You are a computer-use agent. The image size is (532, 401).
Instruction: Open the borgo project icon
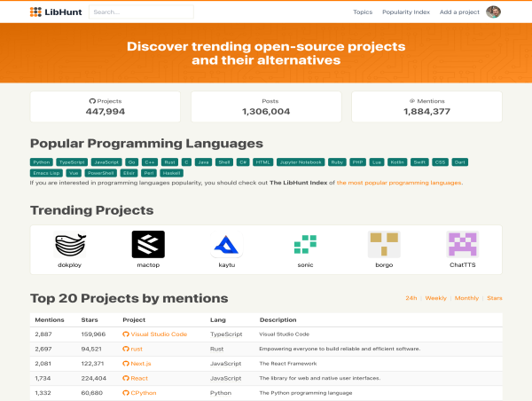[x=384, y=245]
